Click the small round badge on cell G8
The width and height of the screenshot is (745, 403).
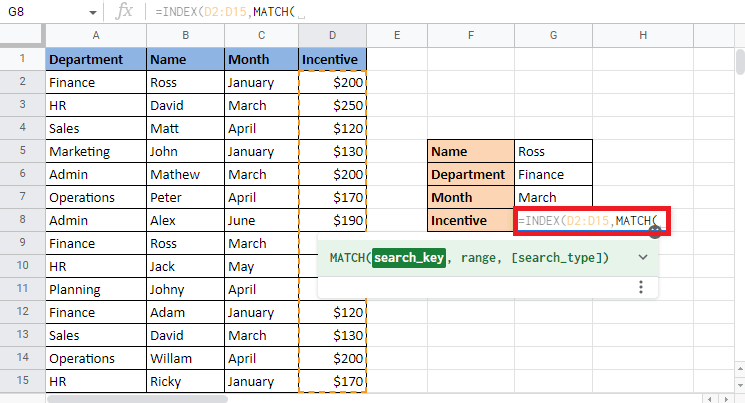654,231
